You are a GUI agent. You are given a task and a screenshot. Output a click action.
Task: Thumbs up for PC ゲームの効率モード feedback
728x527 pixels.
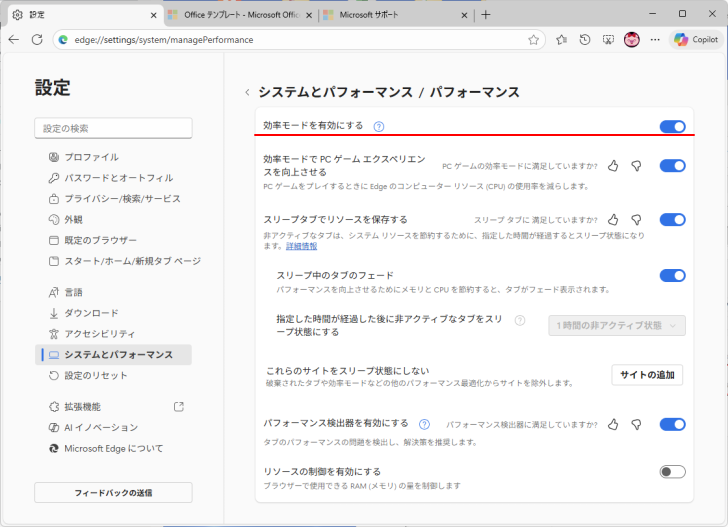click(x=613, y=166)
